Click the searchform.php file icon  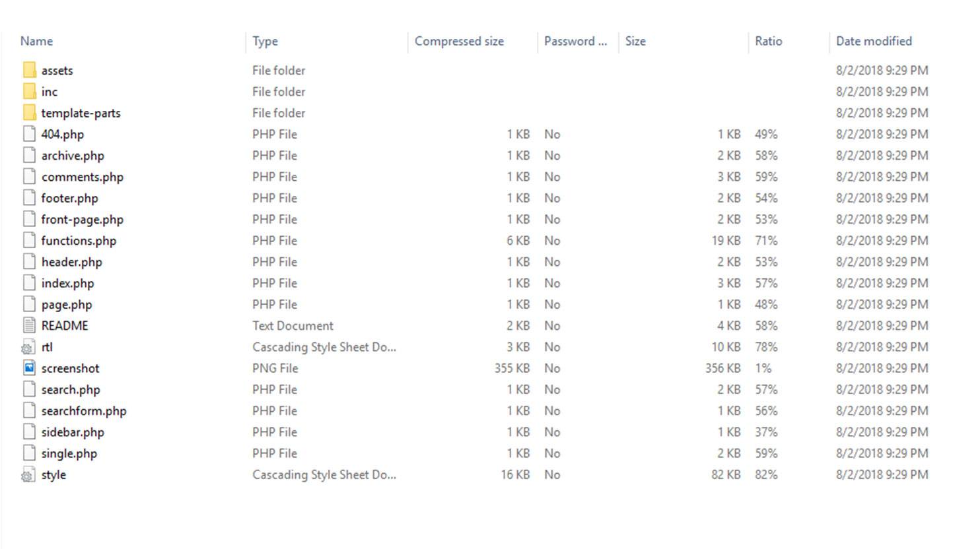(29, 410)
